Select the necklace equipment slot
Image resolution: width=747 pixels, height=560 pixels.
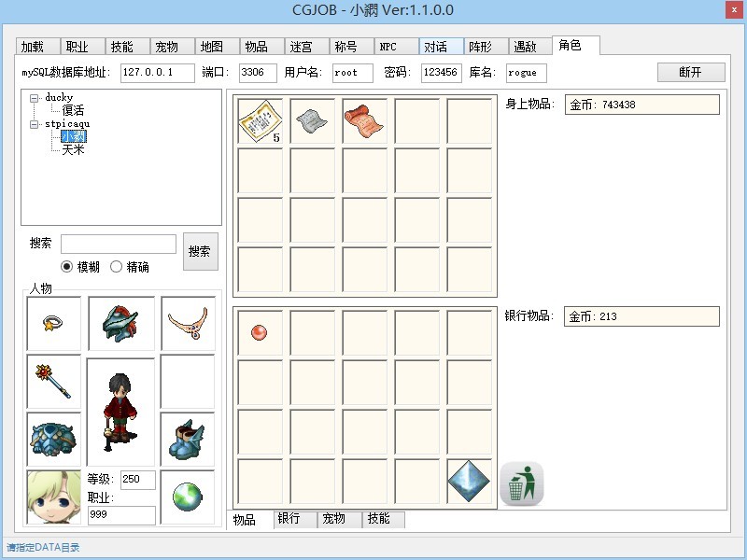[187, 323]
